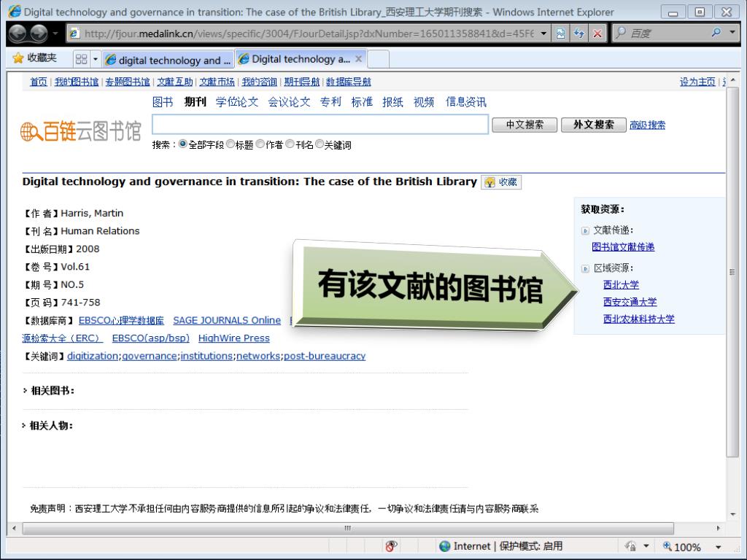Select the 全部字段 radio button
This screenshot has height=560, width=747.
click(x=183, y=144)
